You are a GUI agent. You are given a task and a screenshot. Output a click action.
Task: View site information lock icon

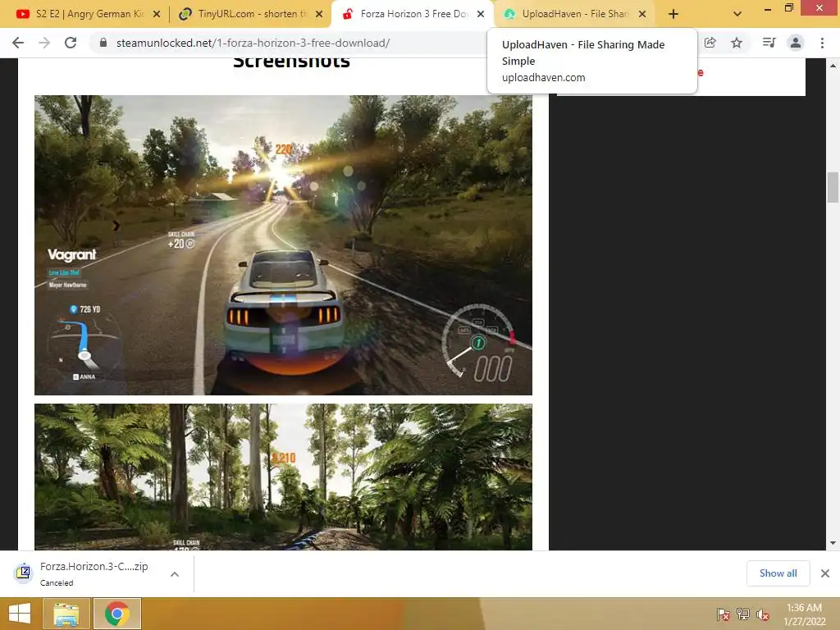[103, 43]
